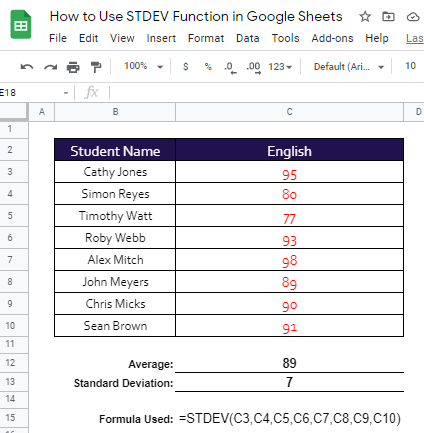
Task: Select the Average value 89 cell
Action: coord(289,363)
